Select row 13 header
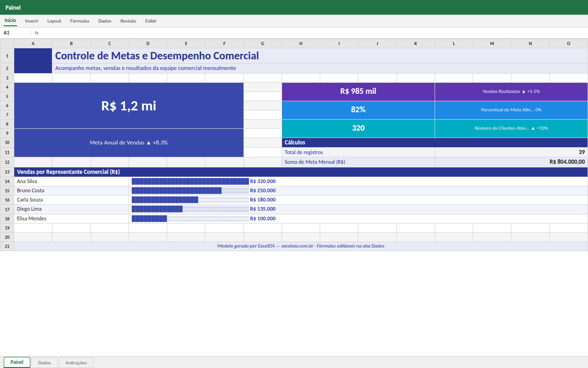588x368 pixels. click(x=7, y=172)
